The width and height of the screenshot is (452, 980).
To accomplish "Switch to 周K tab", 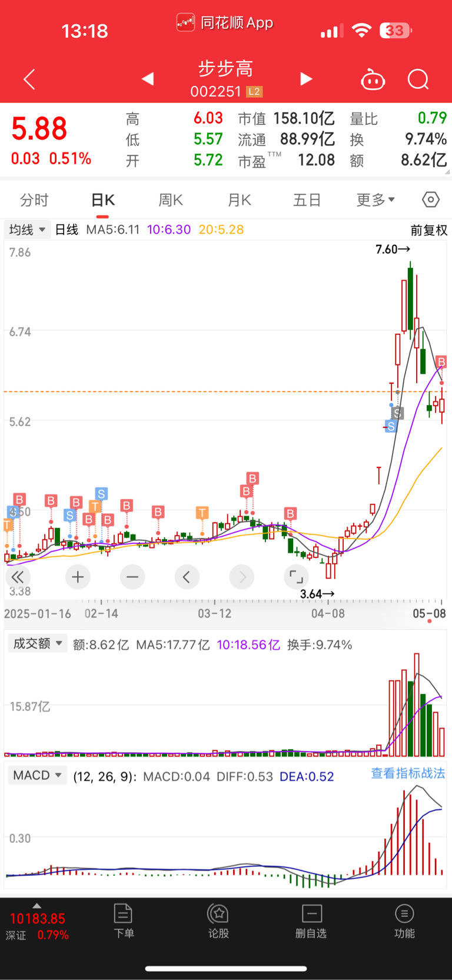I will [x=171, y=200].
